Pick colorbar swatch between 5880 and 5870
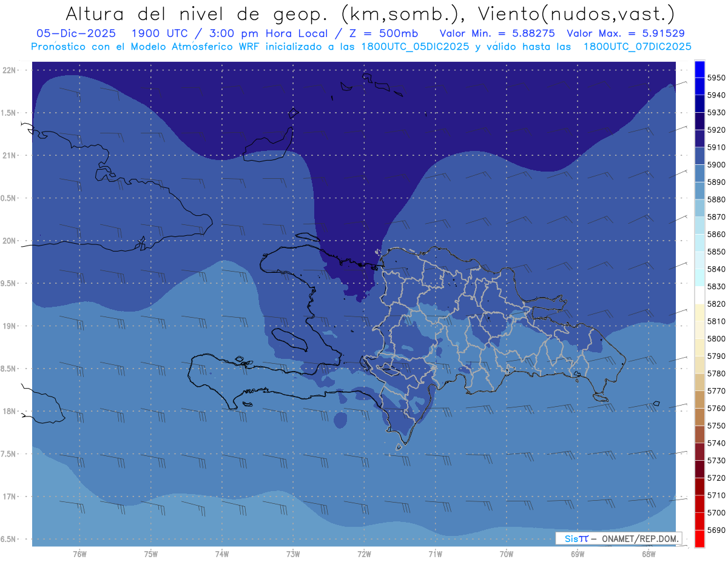 699,208
